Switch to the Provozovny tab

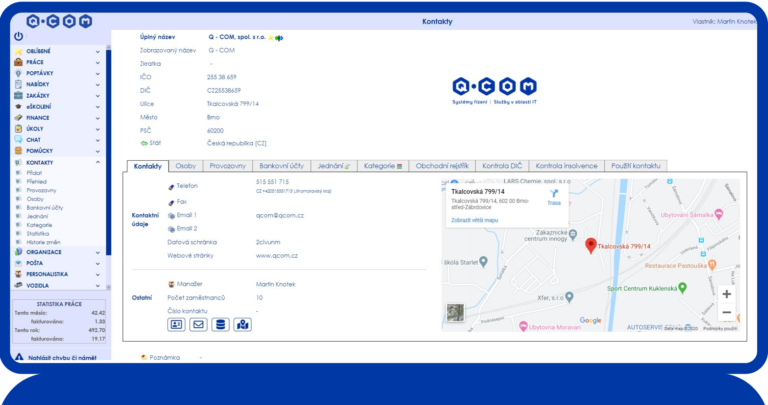[x=228, y=166]
